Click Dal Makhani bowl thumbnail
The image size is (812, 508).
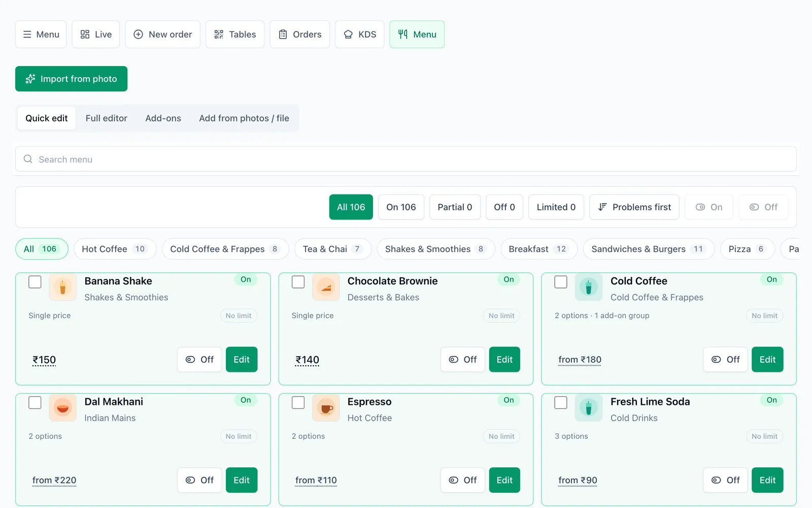pos(62,408)
